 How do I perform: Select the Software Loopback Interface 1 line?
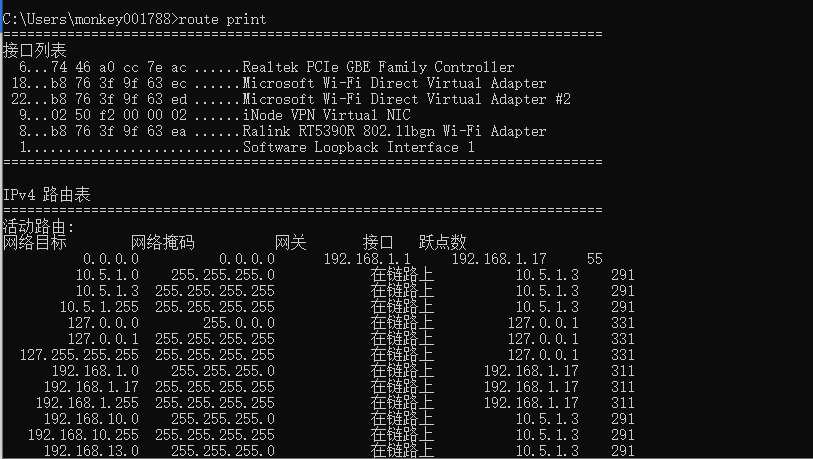(x=358, y=147)
